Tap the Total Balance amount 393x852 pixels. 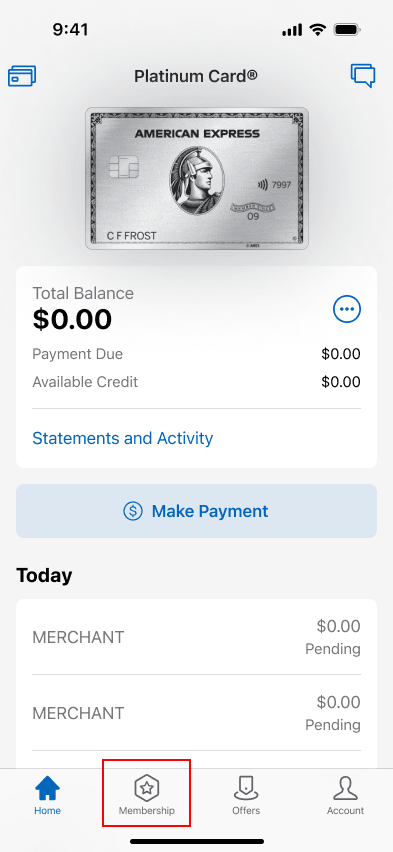[72, 320]
